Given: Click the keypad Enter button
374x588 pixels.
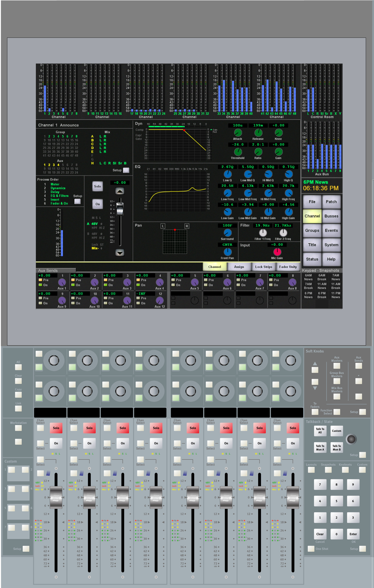Looking at the screenshot, I should tap(353, 534).
